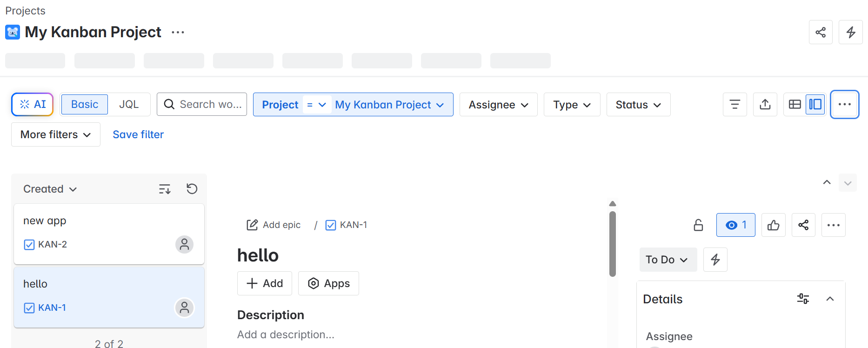The height and width of the screenshot is (348, 868).
Task: Click the issue panel vertical scrollbar thumb
Action: pos(613,243)
